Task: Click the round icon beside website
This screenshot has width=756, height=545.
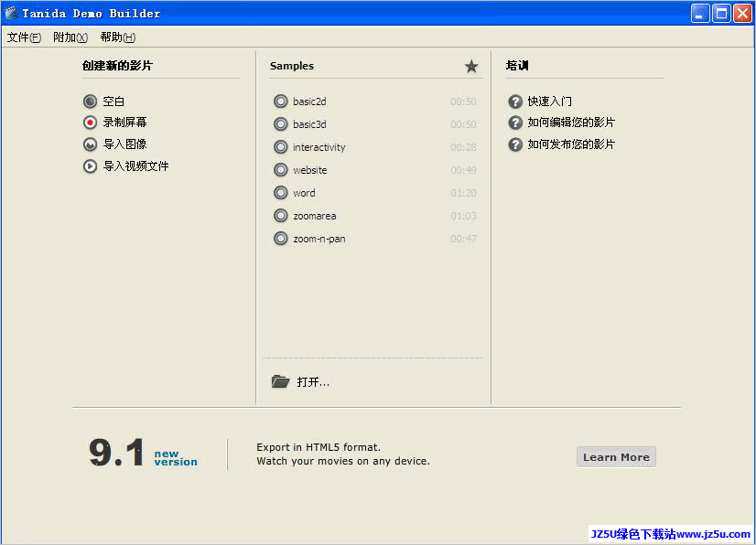Action: 281,170
